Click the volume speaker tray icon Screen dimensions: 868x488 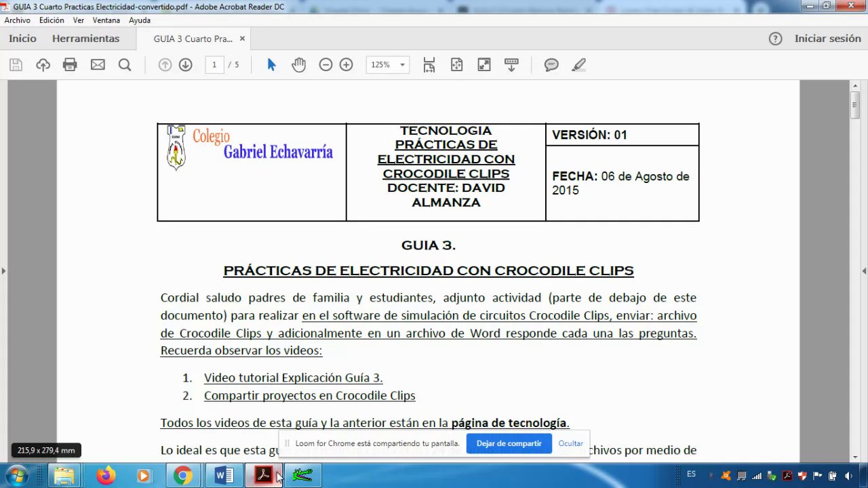pos(848,476)
